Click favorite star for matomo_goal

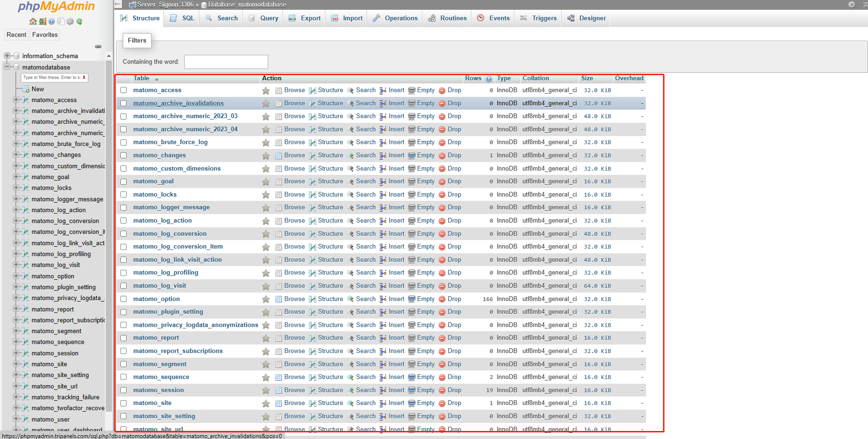(266, 181)
